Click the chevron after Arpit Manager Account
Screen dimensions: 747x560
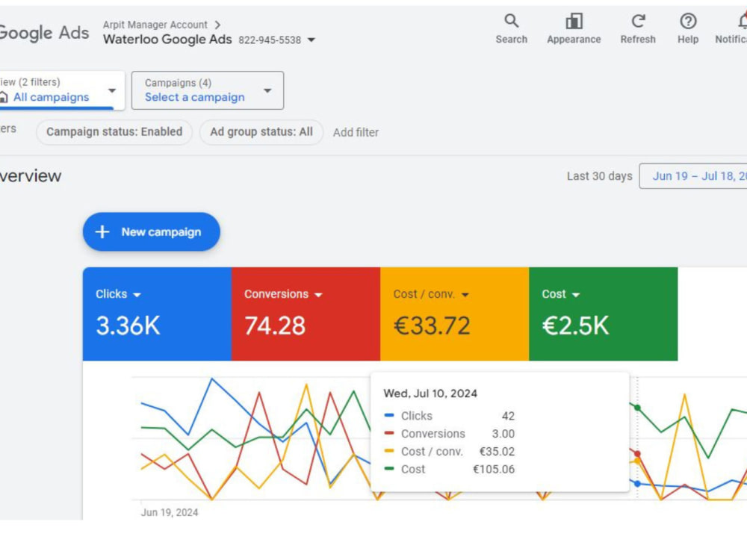tap(217, 25)
